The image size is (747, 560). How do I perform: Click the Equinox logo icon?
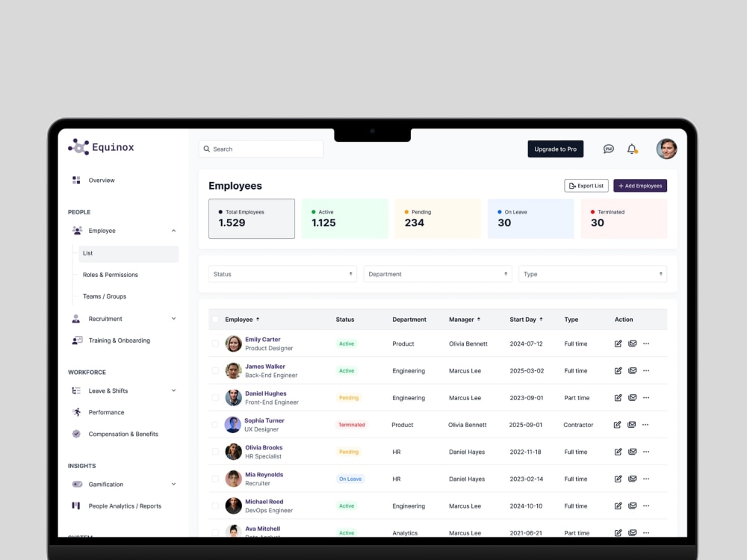[78, 147]
